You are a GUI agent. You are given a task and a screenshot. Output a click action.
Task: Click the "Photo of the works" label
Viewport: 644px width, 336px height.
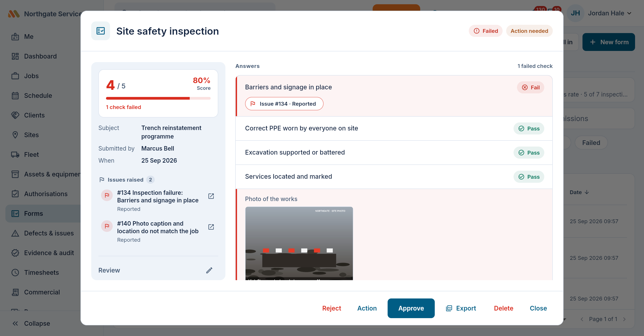(271, 199)
